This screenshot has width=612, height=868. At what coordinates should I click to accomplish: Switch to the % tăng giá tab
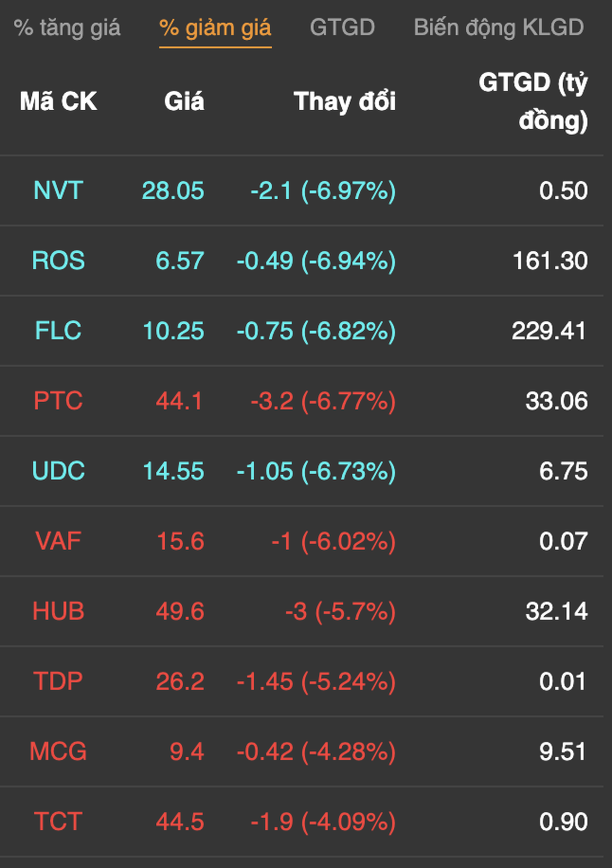(67, 28)
